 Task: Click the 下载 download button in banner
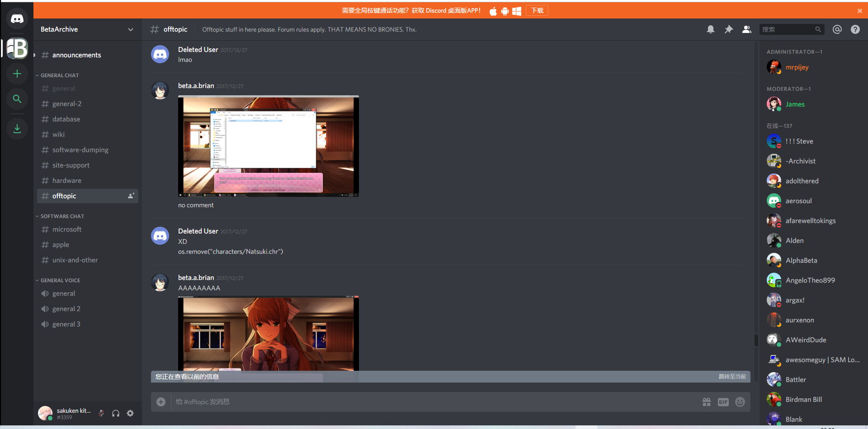point(537,10)
